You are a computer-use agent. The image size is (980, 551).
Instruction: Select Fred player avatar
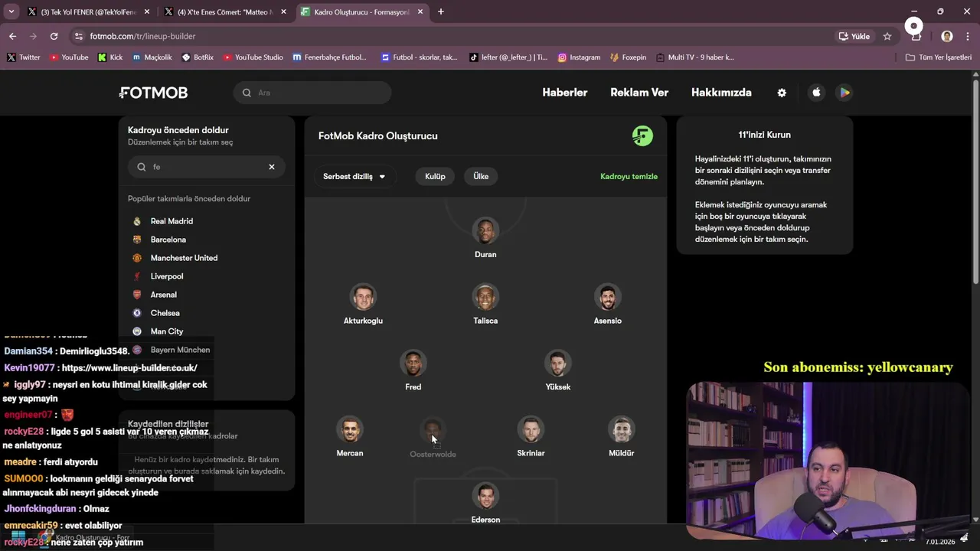click(x=413, y=364)
